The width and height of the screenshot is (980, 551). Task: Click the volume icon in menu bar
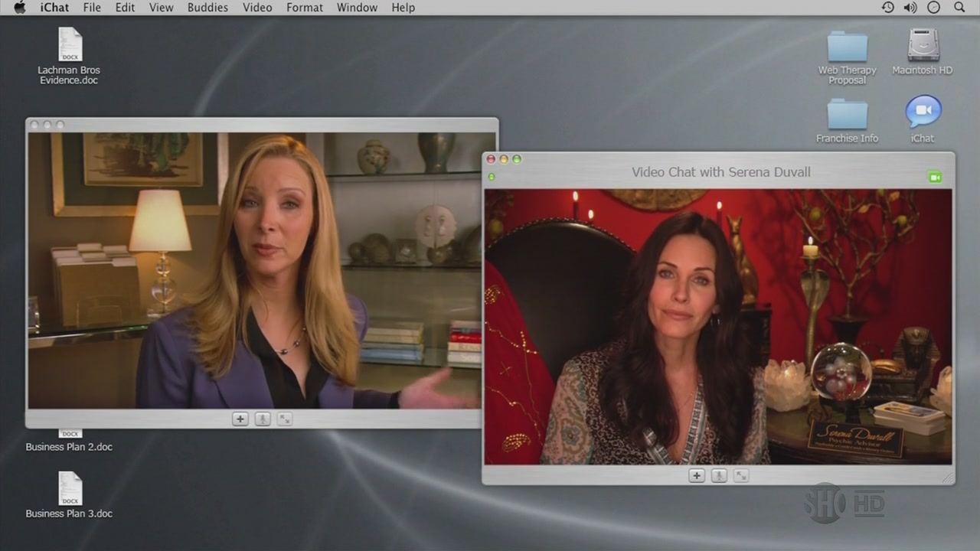[910, 7]
